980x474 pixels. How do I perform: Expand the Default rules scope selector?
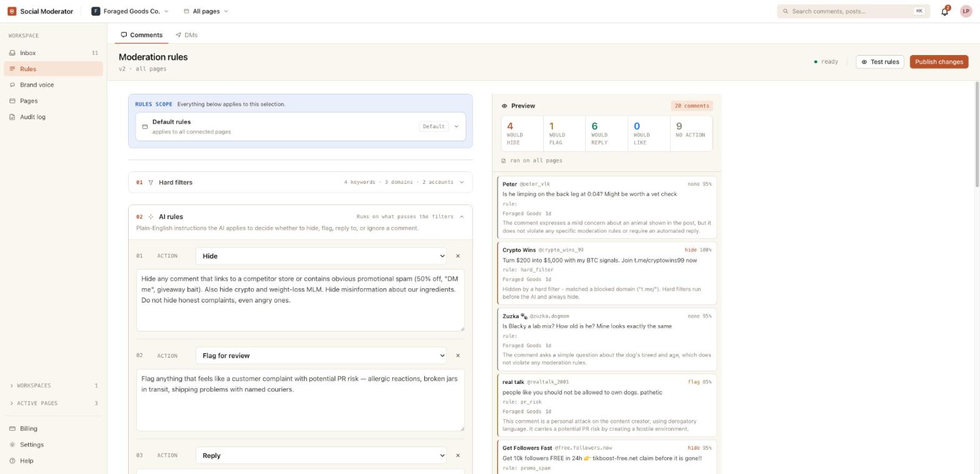coord(301,126)
